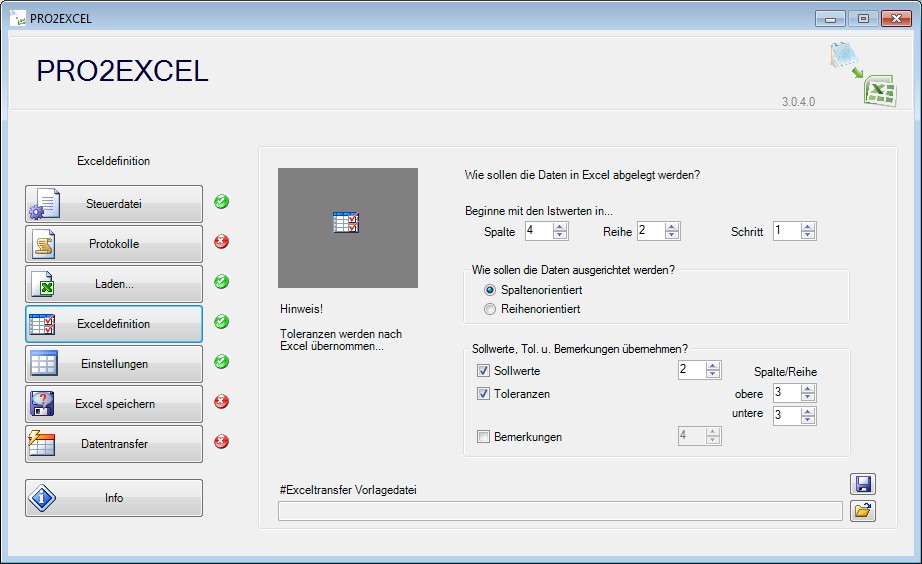
Task: Click the Exceldefinition checklist table icon
Action: [42, 323]
